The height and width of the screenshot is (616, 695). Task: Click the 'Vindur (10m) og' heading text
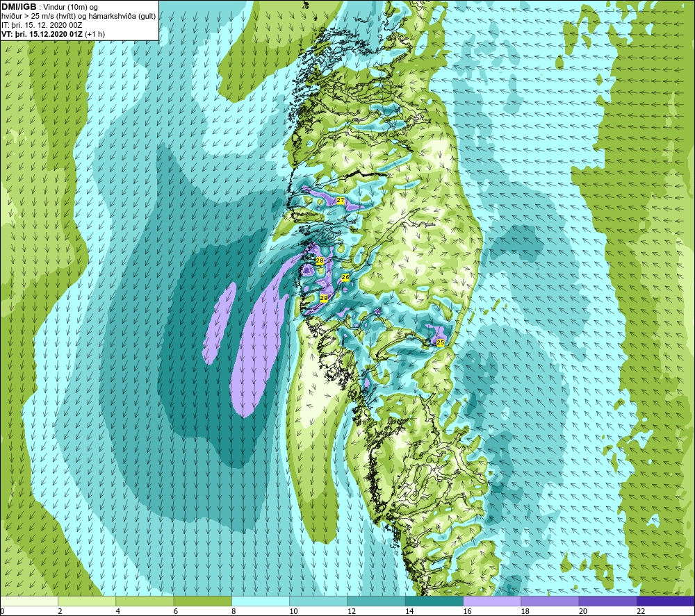70,7
